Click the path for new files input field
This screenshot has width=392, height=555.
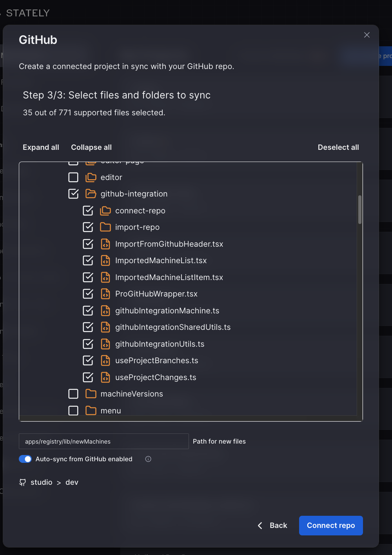coord(103,441)
